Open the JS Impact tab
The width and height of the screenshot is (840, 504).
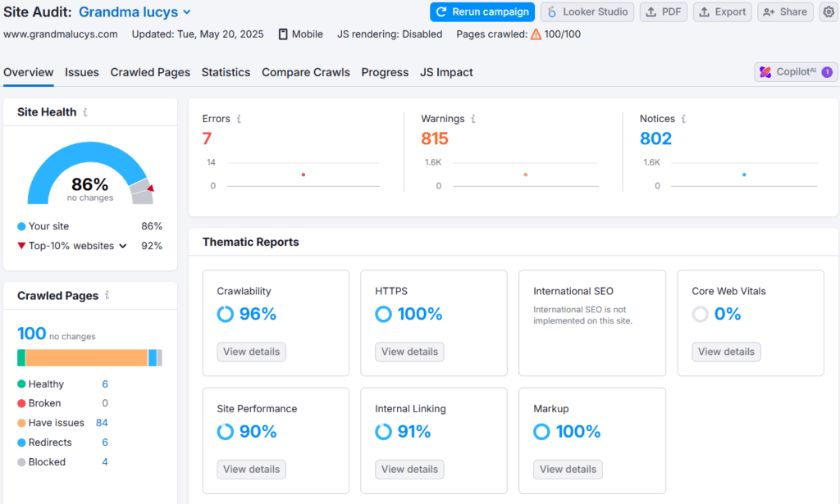(446, 72)
